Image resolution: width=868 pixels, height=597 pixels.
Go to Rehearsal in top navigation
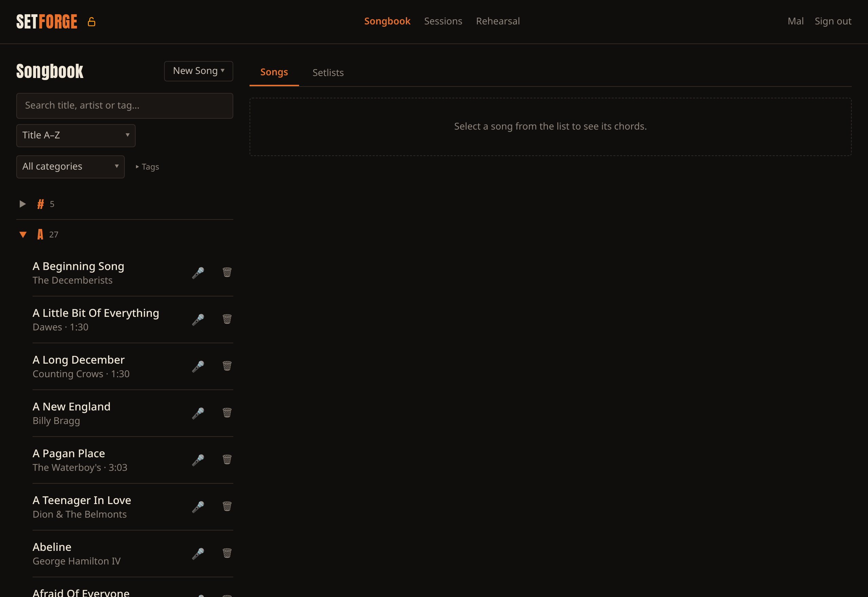(497, 21)
